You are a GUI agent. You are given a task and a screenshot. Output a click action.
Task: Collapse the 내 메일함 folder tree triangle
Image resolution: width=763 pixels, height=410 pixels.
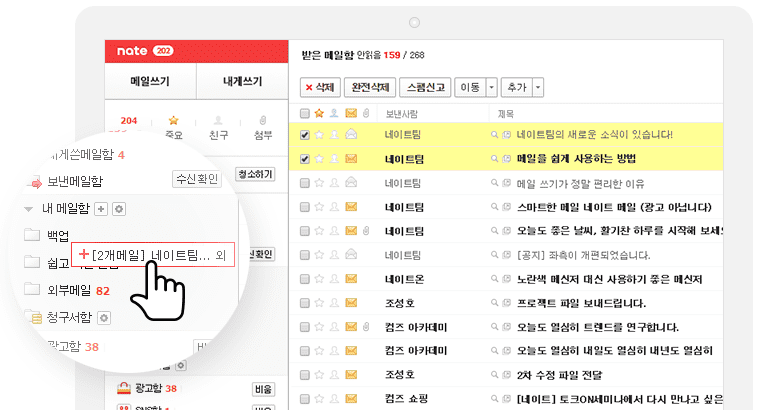pyautogui.click(x=29, y=209)
